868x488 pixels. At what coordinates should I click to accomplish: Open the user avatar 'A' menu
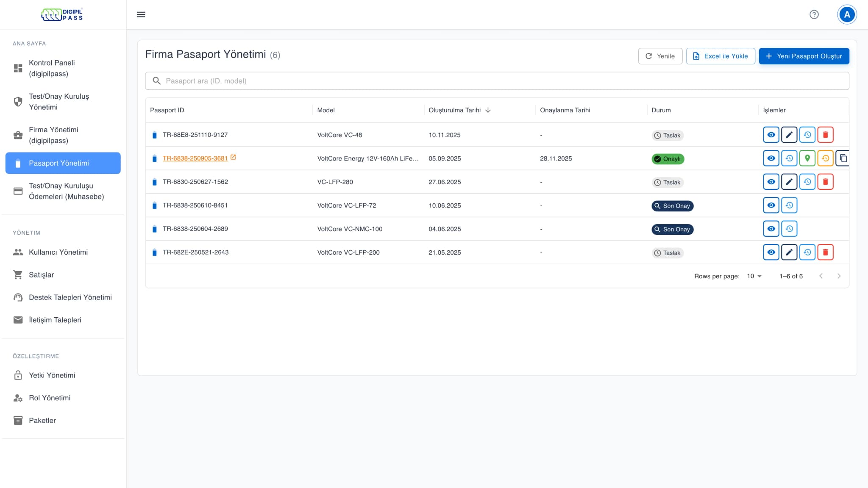pos(847,14)
